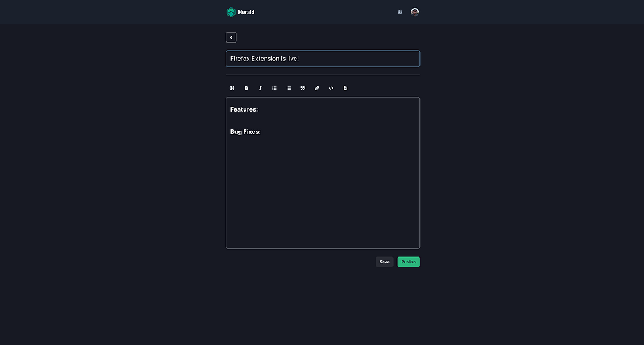The width and height of the screenshot is (644, 345).
Task: Toggle bold formatting
Action: 246,88
